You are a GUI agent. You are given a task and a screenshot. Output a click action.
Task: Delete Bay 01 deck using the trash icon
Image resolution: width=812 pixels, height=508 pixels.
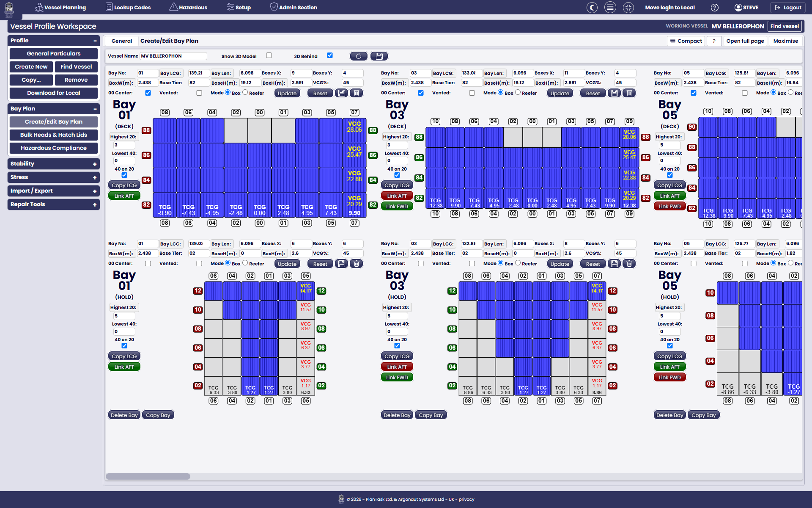[x=357, y=93]
